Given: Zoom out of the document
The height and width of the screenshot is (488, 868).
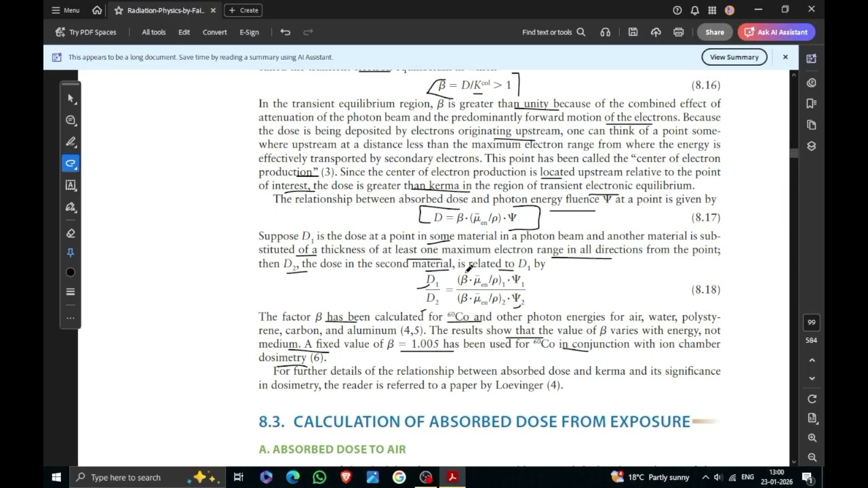Looking at the screenshot, I should click(812, 457).
